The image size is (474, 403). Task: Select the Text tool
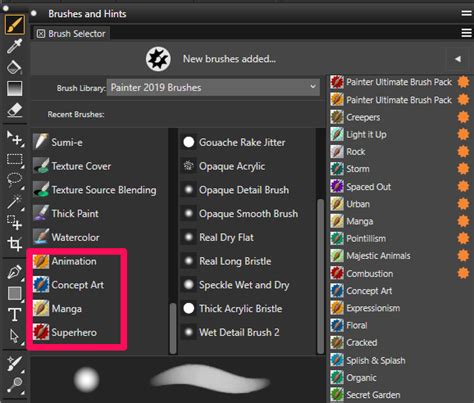[x=15, y=315]
